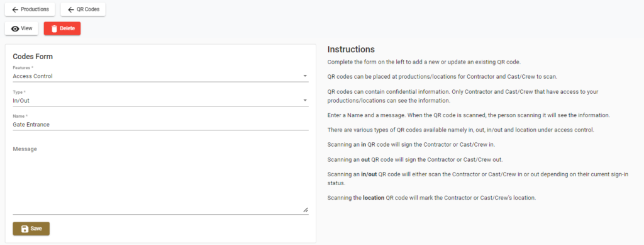Click the 'Scanning an in/out QR code' paragraph

coord(478,179)
